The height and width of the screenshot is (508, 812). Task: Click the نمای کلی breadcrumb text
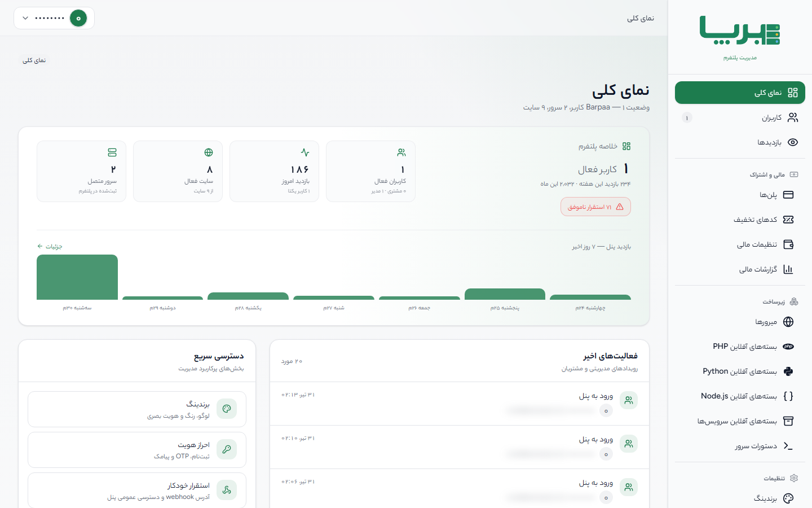34,60
